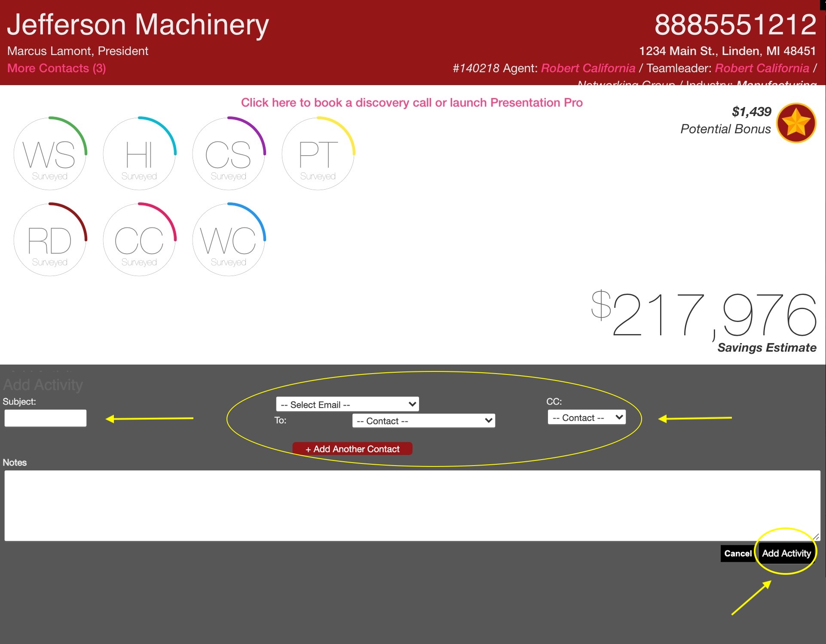Click the WS Surveyed circle icon

click(50, 154)
